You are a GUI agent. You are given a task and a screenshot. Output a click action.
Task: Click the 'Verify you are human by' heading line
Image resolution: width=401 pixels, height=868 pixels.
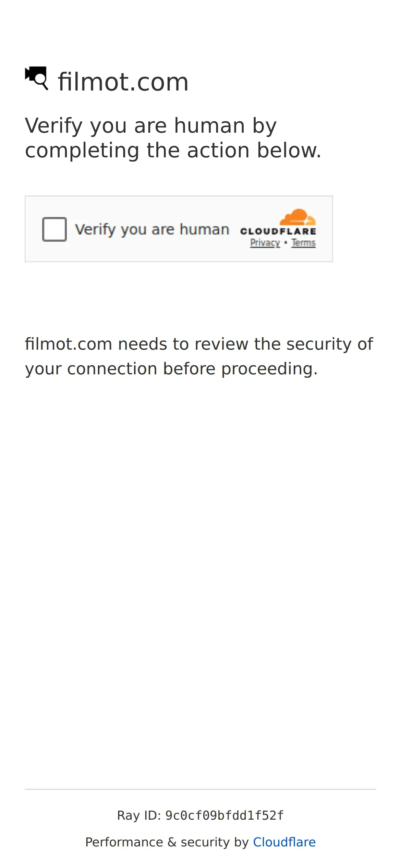(x=151, y=125)
